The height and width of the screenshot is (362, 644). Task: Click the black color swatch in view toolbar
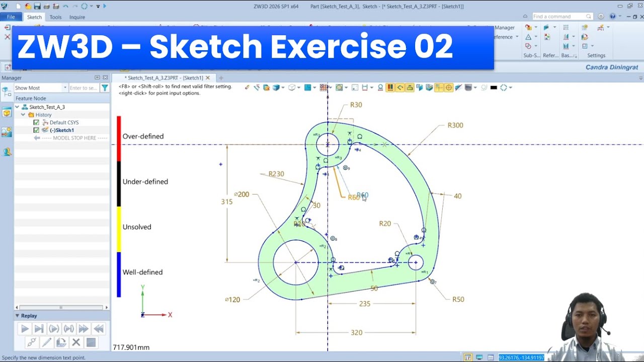click(x=494, y=87)
